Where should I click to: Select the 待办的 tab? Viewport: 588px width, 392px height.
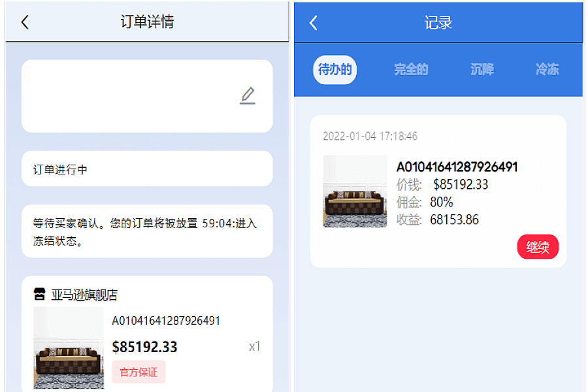pos(335,70)
